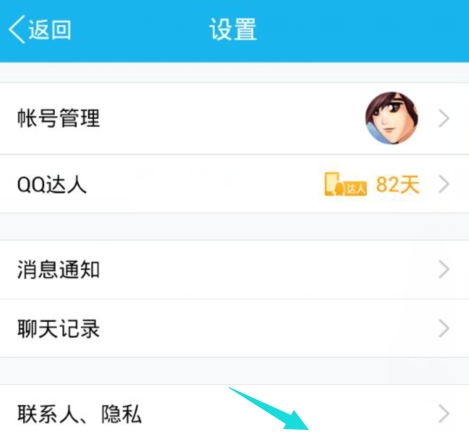Tap the orange phone icon in badge
The width and height of the screenshot is (469, 433).
(x=331, y=184)
